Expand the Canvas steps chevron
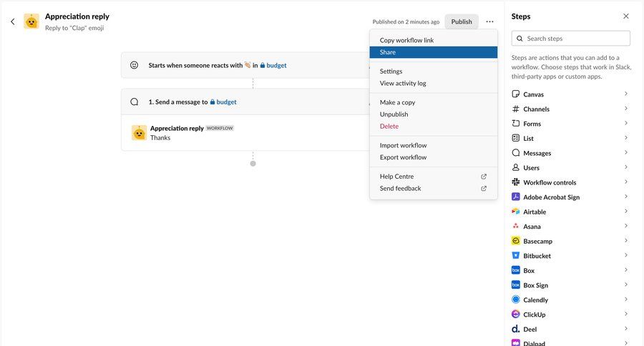 click(x=626, y=94)
